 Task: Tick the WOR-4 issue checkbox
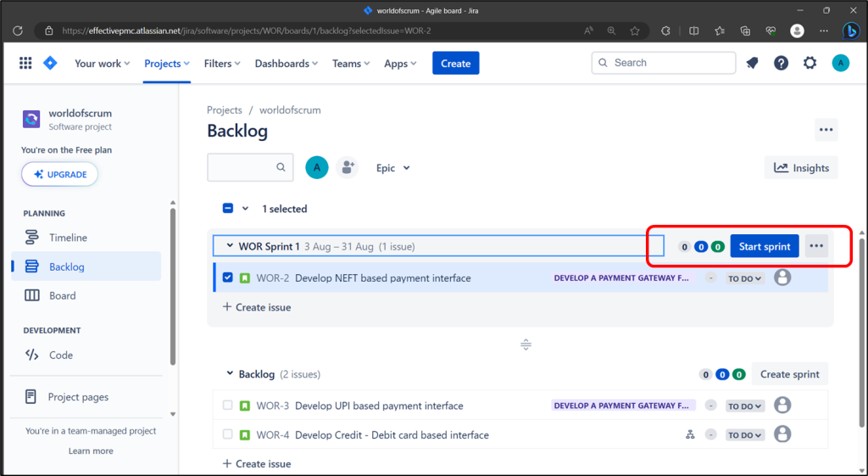pyautogui.click(x=227, y=434)
